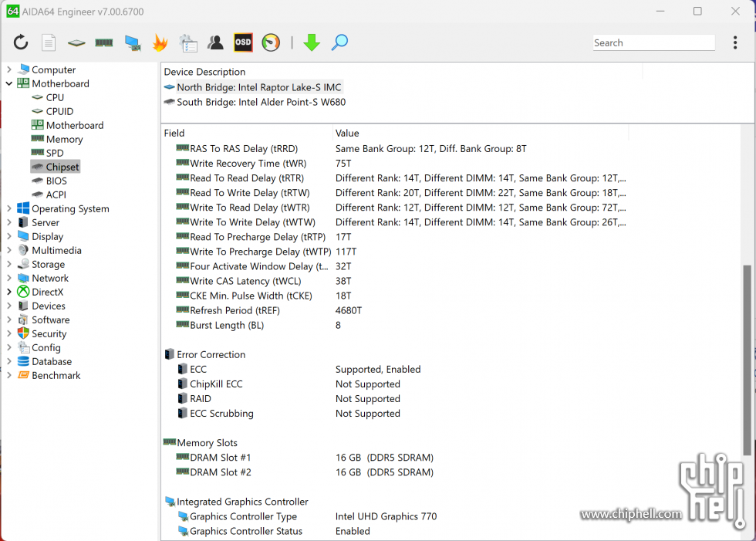Click the memory module toolbar icon
The image size is (756, 541).
[103, 43]
